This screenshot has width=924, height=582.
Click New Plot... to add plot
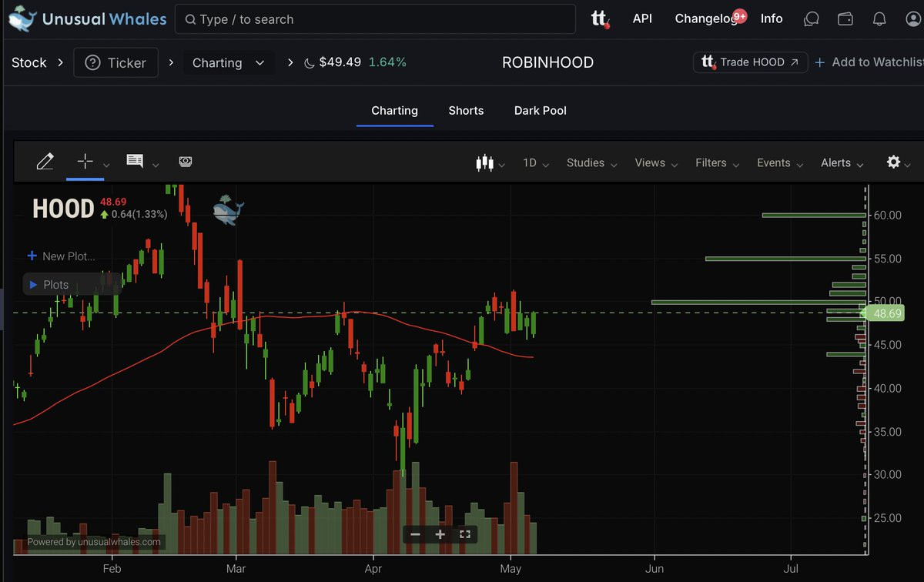point(62,256)
